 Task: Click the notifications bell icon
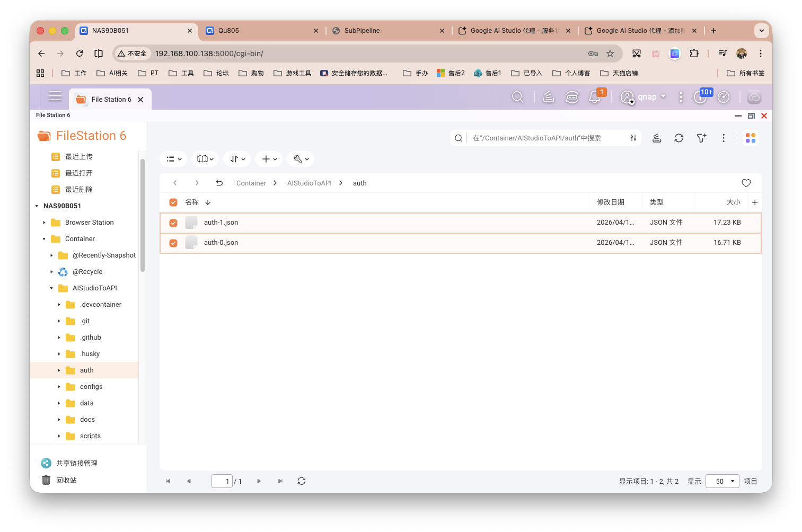click(x=595, y=97)
